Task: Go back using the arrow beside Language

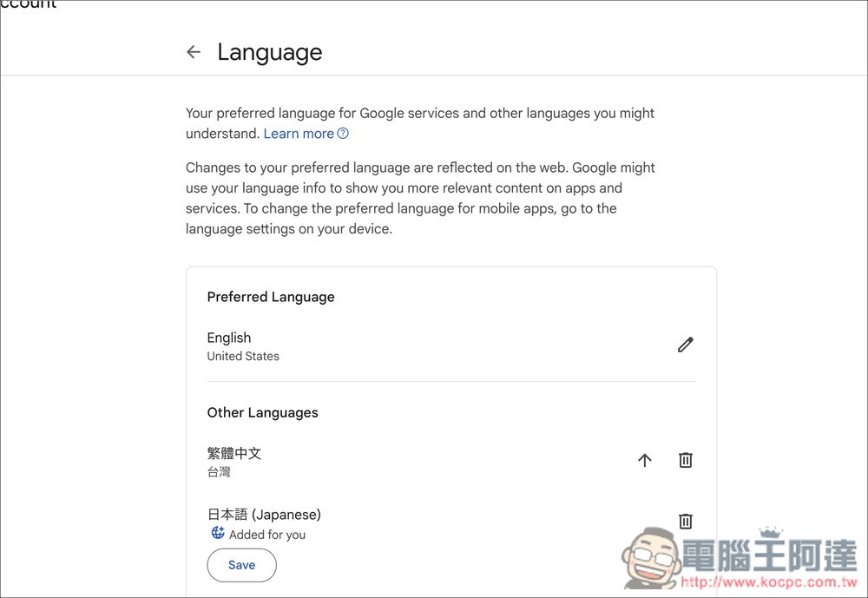Action: (x=194, y=52)
